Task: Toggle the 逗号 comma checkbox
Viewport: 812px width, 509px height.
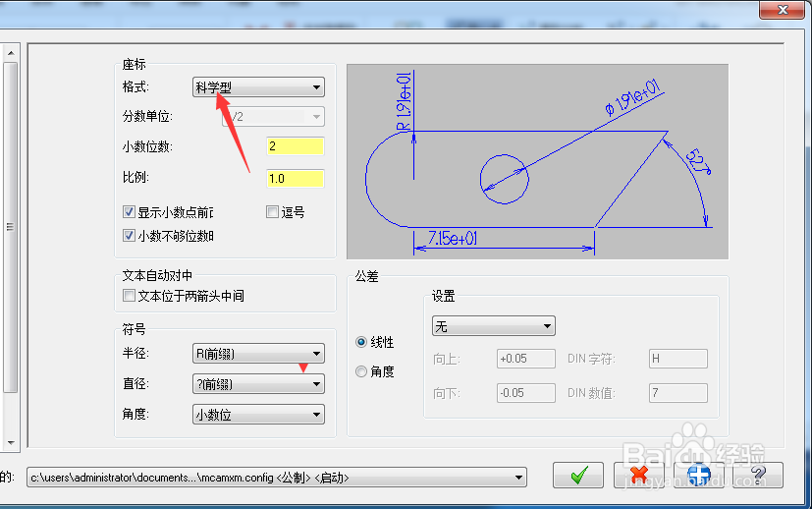Action: pos(272,212)
